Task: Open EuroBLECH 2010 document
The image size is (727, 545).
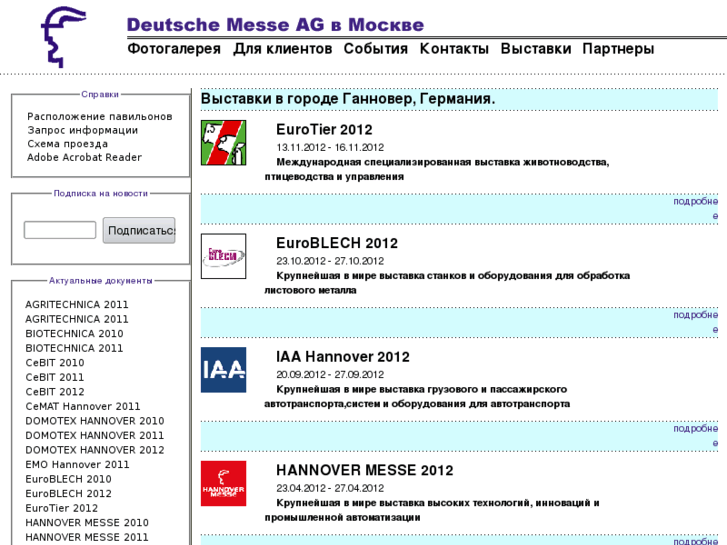Action: (69, 479)
